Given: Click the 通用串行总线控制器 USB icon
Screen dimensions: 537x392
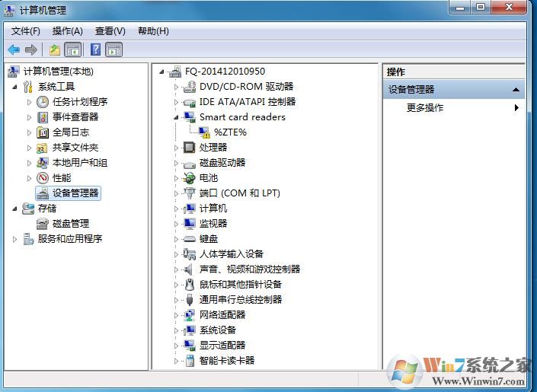Looking at the screenshot, I should click(190, 300).
